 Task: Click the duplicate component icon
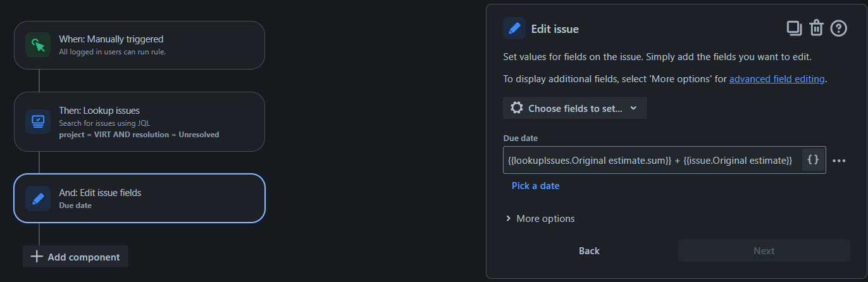[x=793, y=28]
